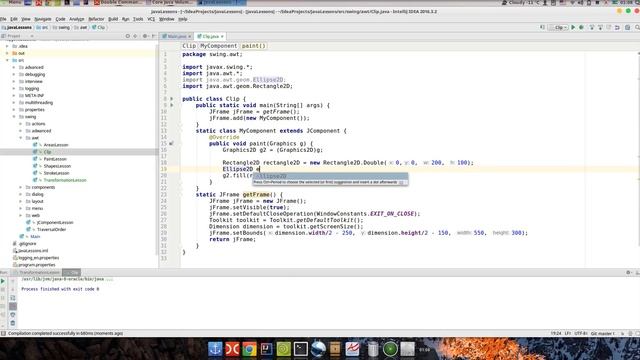
Task: Run the Clip configuration with green arrow
Action: (573, 27)
